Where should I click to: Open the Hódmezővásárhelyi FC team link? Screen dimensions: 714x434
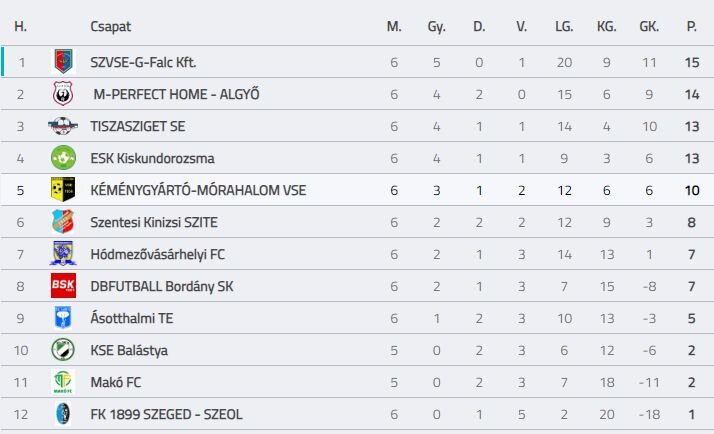157,254
